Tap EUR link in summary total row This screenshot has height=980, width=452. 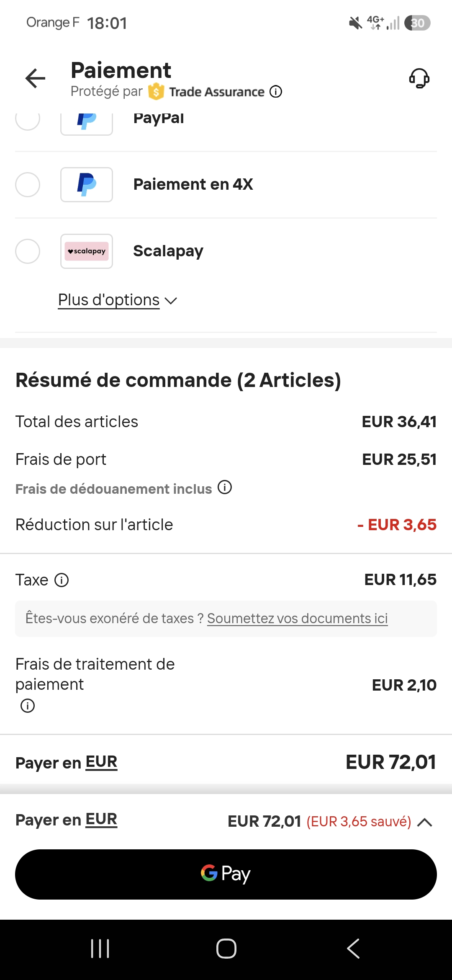(x=101, y=762)
